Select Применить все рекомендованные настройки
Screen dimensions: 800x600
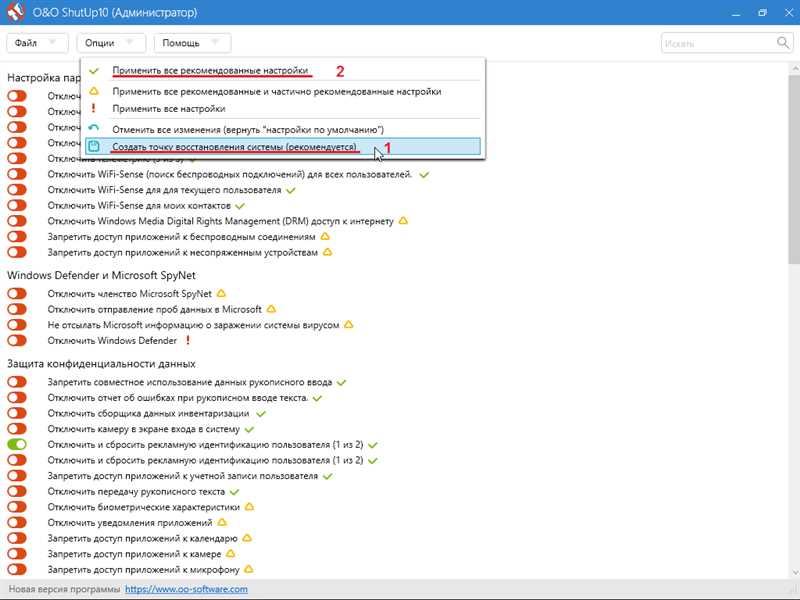[x=283, y=70]
